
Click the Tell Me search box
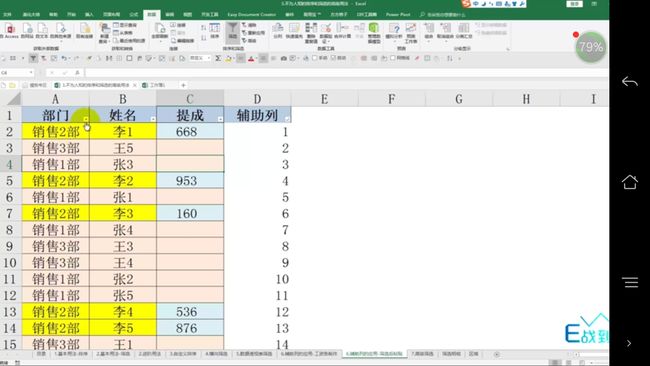pos(443,15)
